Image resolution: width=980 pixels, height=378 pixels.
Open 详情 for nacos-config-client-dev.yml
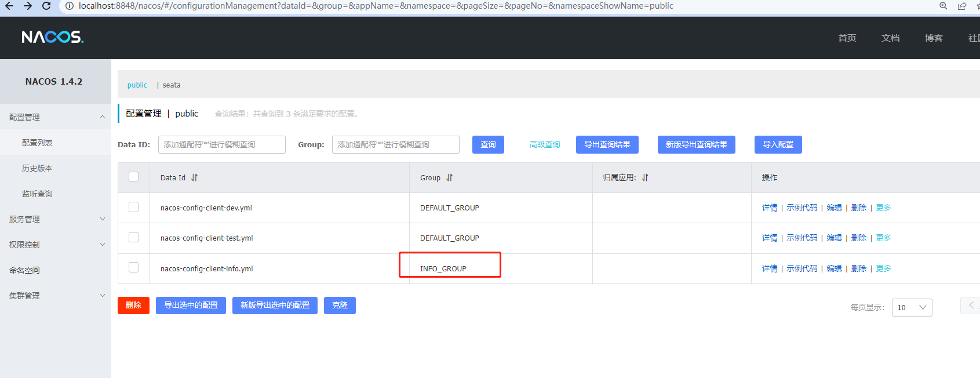(x=770, y=208)
